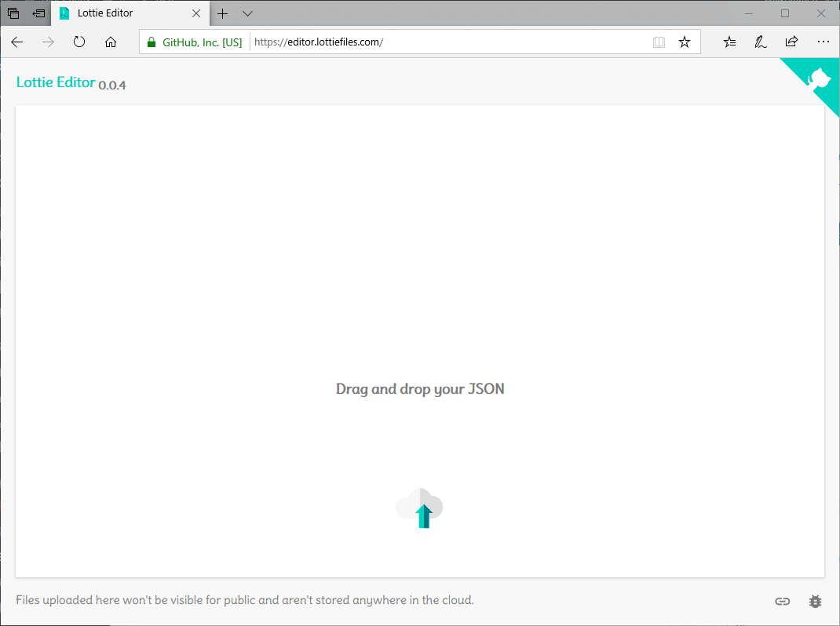
Task: Click the GitHub octocat corner icon
Action: click(x=818, y=79)
